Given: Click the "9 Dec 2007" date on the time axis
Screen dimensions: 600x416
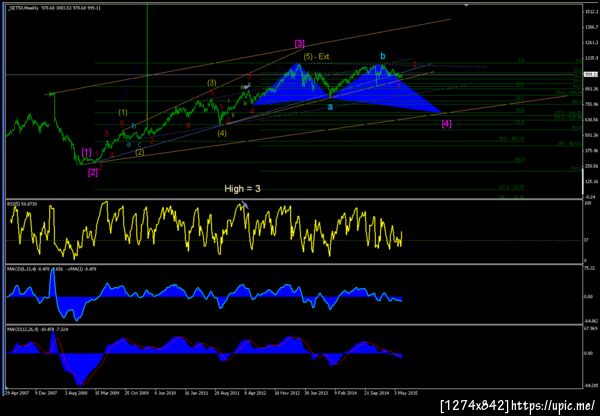Looking at the screenshot, I should (46, 393).
